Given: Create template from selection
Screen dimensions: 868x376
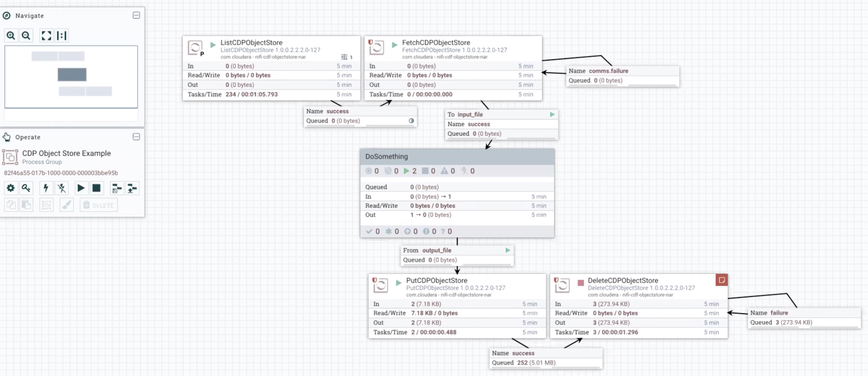Looking at the screenshot, I should [116, 188].
